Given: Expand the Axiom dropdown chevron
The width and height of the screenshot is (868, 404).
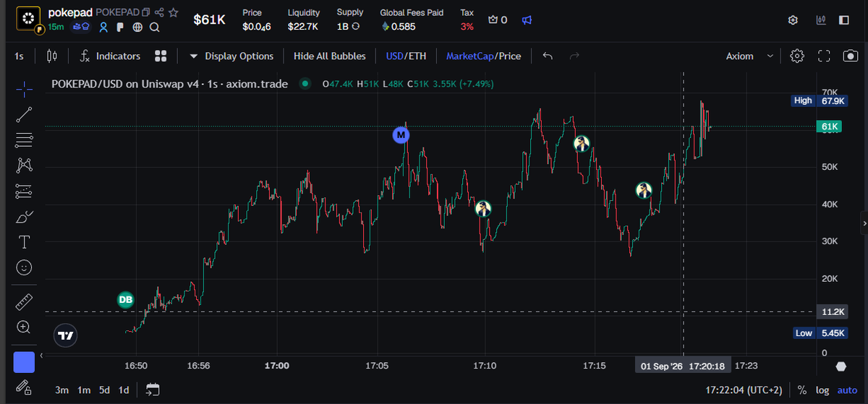Looking at the screenshot, I should pos(770,56).
